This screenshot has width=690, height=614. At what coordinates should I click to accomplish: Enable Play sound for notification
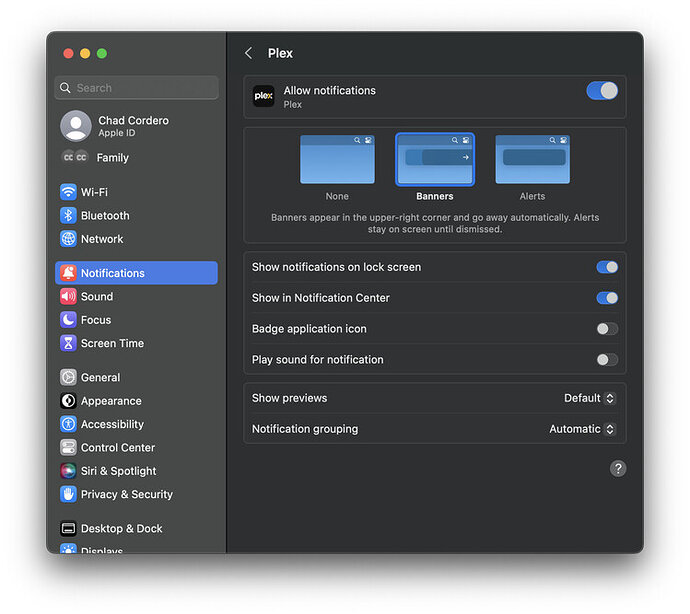(x=607, y=359)
